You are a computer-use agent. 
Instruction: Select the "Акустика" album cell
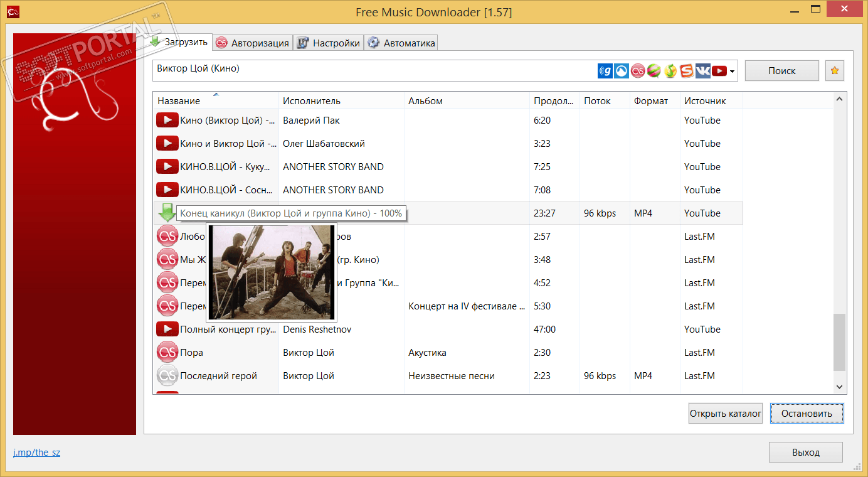(x=427, y=353)
